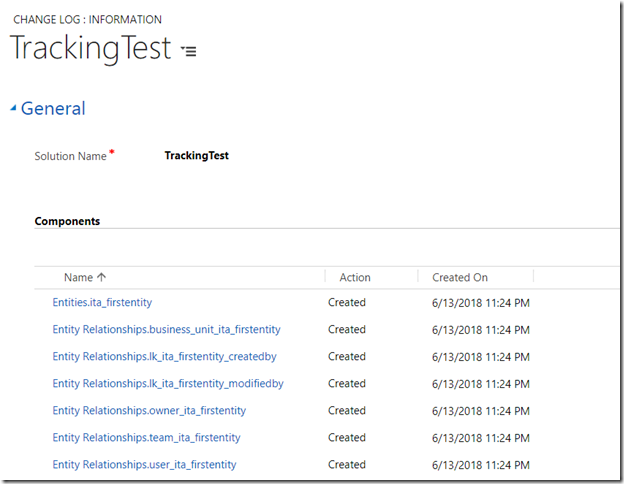Collapse the General section triangle

13,107
